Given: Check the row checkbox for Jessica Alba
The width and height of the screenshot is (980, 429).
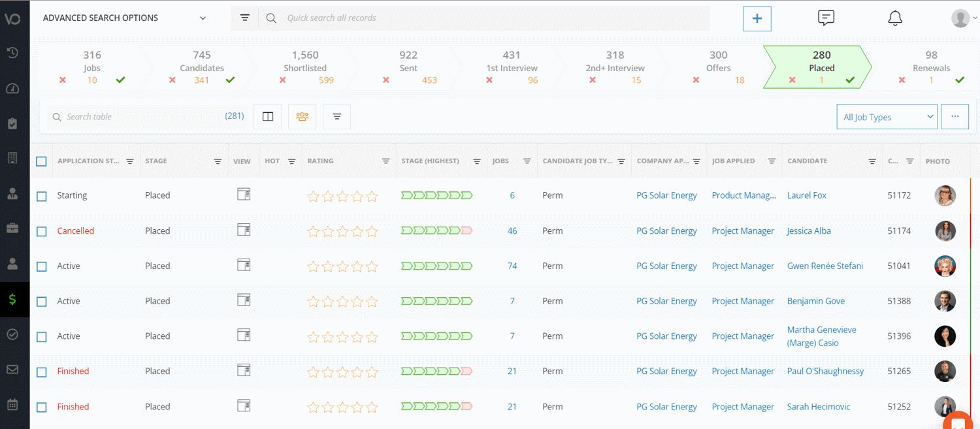Looking at the screenshot, I should (42, 231).
